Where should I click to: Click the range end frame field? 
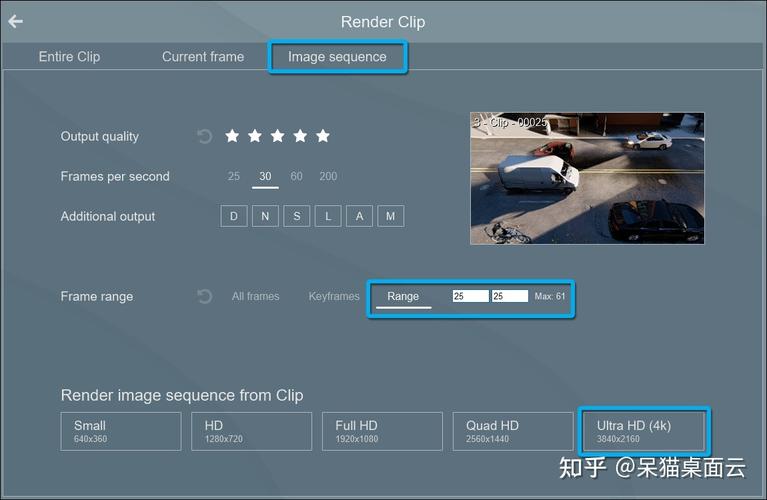(x=510, y=296)
